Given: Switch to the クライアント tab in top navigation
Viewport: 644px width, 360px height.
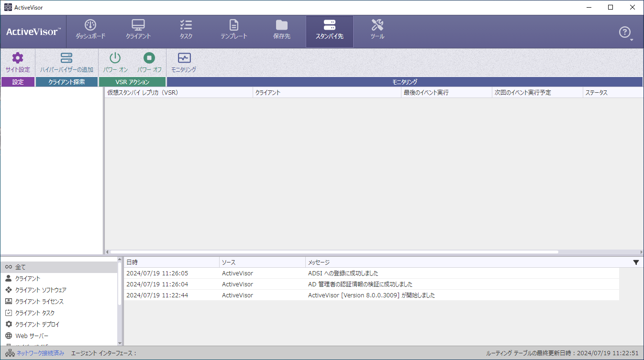Looking at the screenshot, I should coord(138,30).
